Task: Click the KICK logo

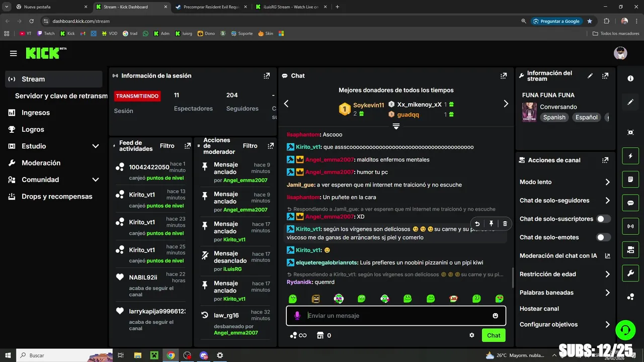Action: (x=46, y=53)
